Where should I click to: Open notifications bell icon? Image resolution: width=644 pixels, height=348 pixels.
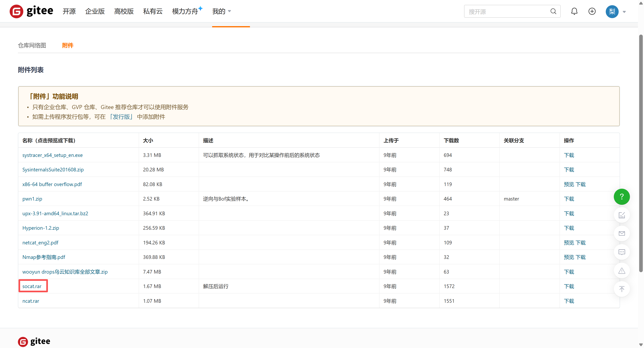point(574,11)
